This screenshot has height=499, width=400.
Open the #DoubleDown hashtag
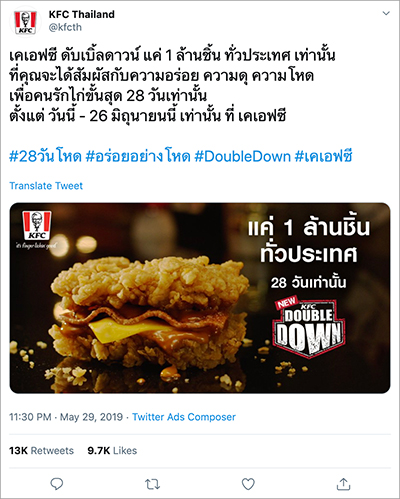point(243,157)
